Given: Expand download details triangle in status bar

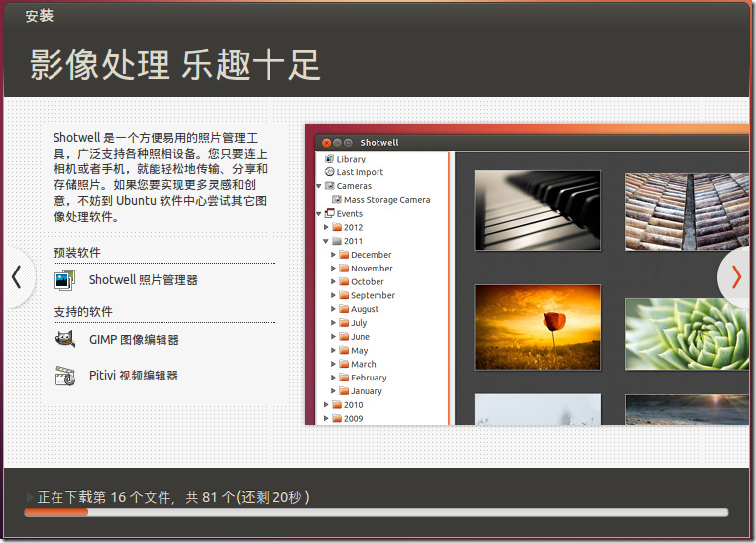Looking at the screenshot, I should 30,497.
